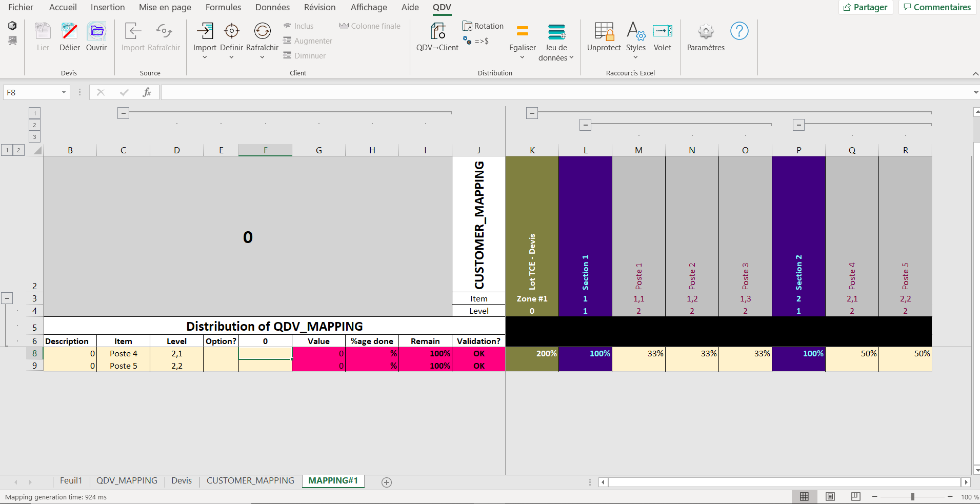
Task: Switch to Page Break Preview view
Action: (855, 496)
